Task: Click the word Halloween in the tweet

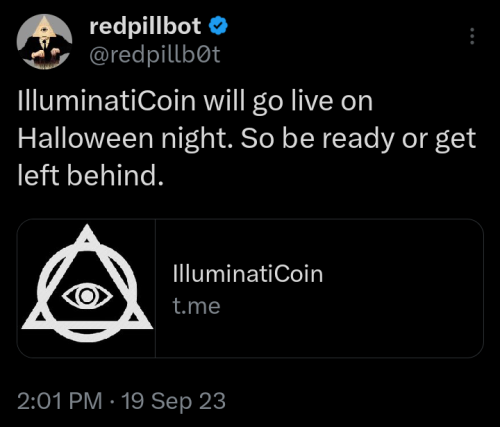Action: tap(85, 138)
